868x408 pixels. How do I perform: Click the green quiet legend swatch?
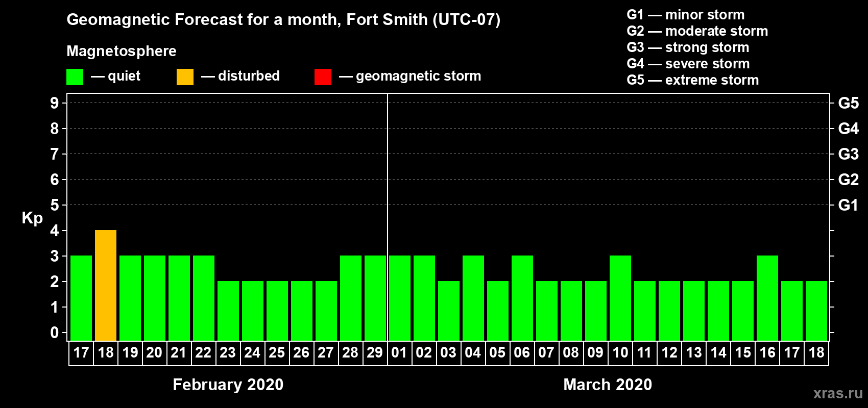click(75, 77)
